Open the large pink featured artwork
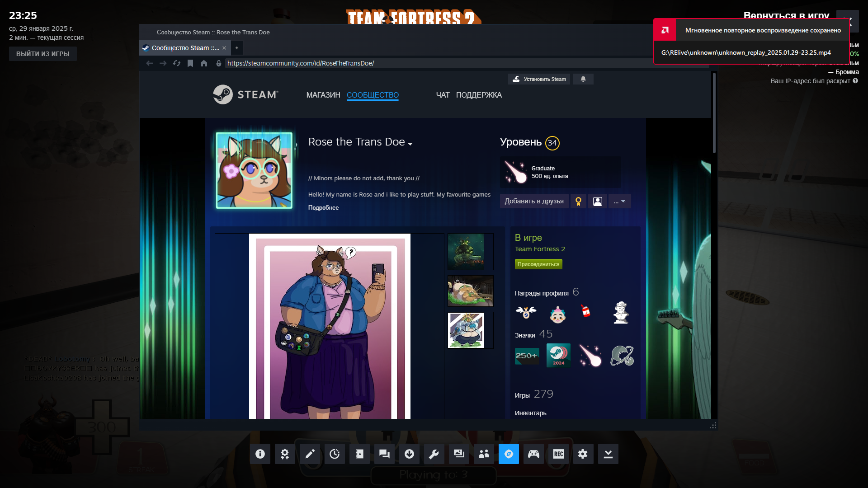 click(x=330, y=326)
